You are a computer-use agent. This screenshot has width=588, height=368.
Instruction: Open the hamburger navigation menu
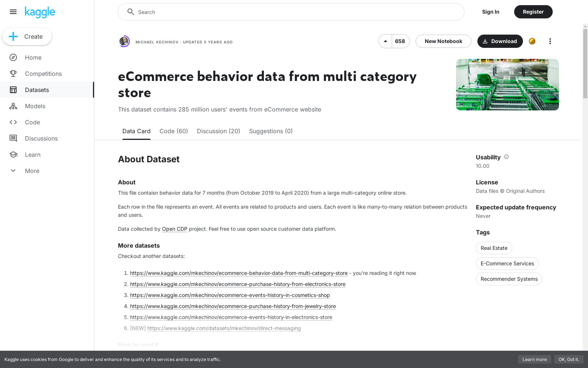pos(13,12)
